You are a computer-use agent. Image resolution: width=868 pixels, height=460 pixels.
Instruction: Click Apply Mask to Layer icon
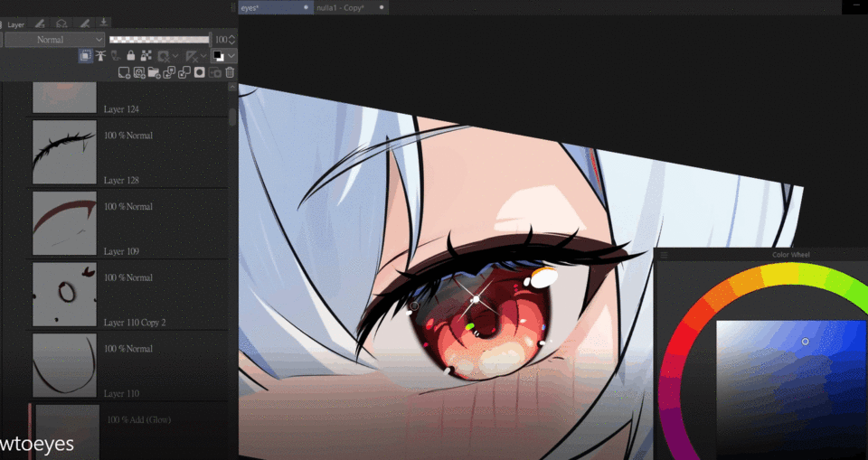pos(215,72)
